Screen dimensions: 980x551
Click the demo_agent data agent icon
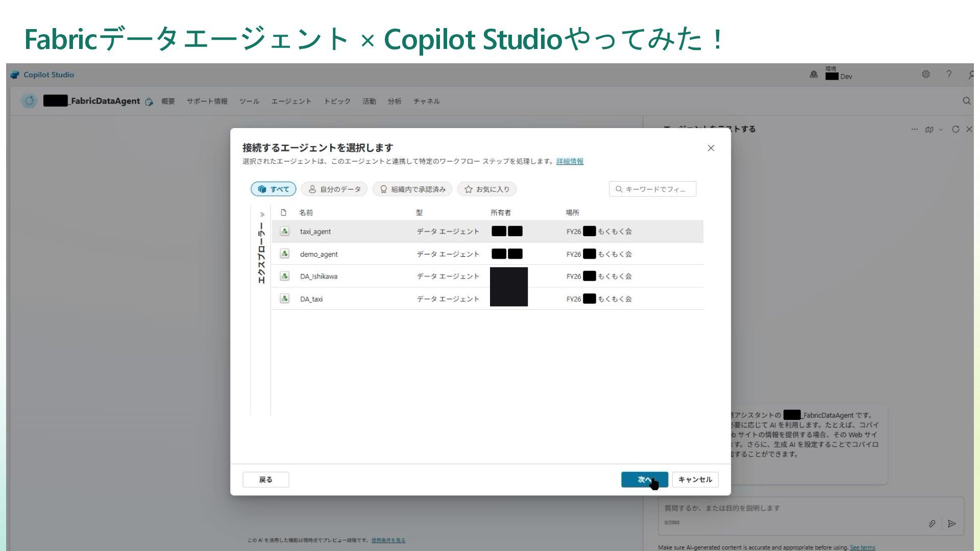[285, 254]
